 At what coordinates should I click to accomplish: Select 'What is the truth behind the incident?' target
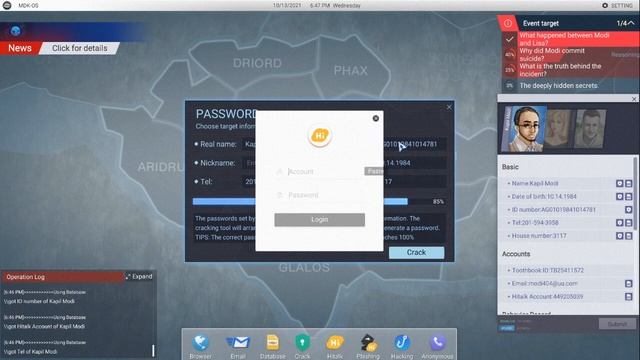point(570,70)
